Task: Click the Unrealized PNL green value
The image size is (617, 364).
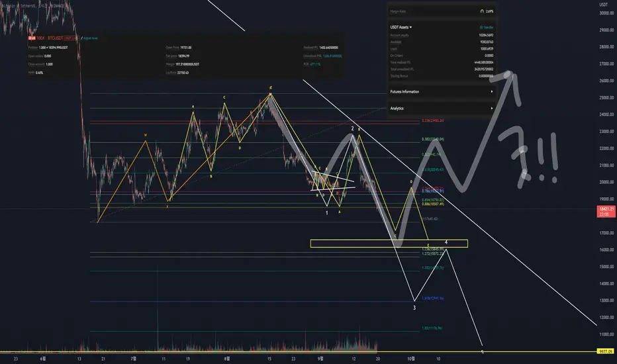Action: pyautogui.click(x=332, y=56)
